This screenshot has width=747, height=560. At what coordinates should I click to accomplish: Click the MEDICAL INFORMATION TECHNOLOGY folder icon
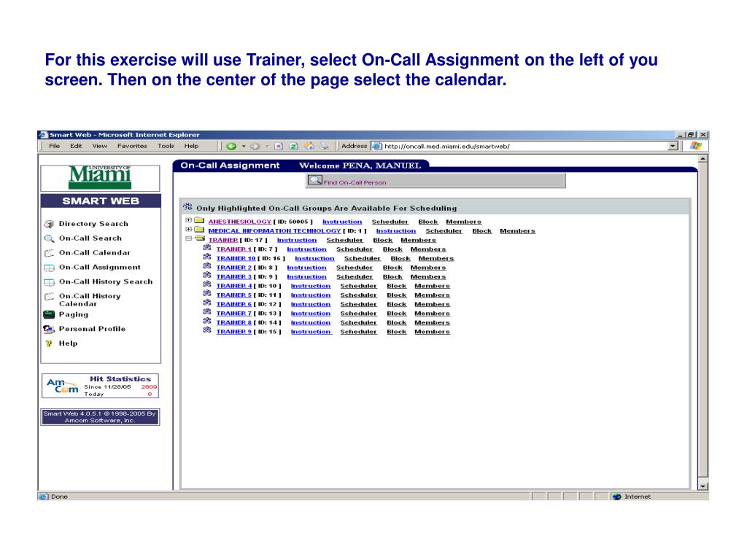(200, 230)
